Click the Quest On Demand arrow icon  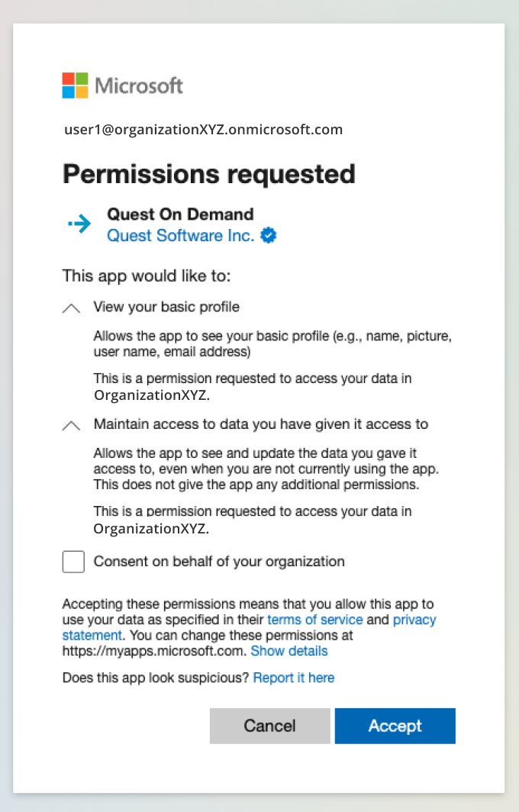79,223
